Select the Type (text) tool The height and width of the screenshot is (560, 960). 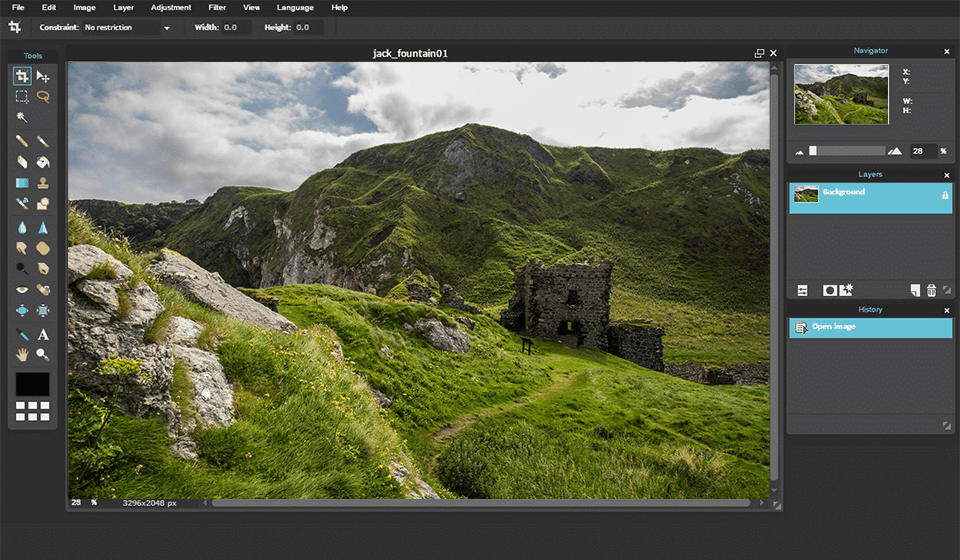tap(43, 335)
